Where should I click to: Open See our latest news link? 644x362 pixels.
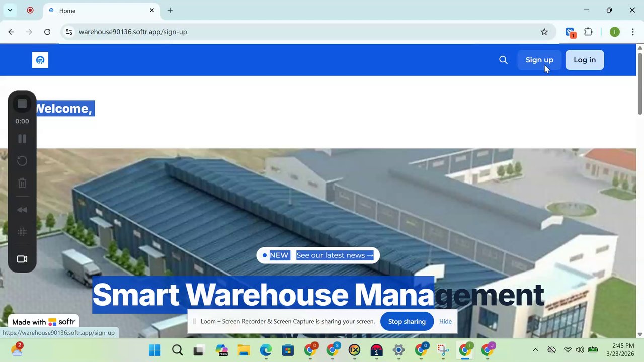click(x=335, y=255)
